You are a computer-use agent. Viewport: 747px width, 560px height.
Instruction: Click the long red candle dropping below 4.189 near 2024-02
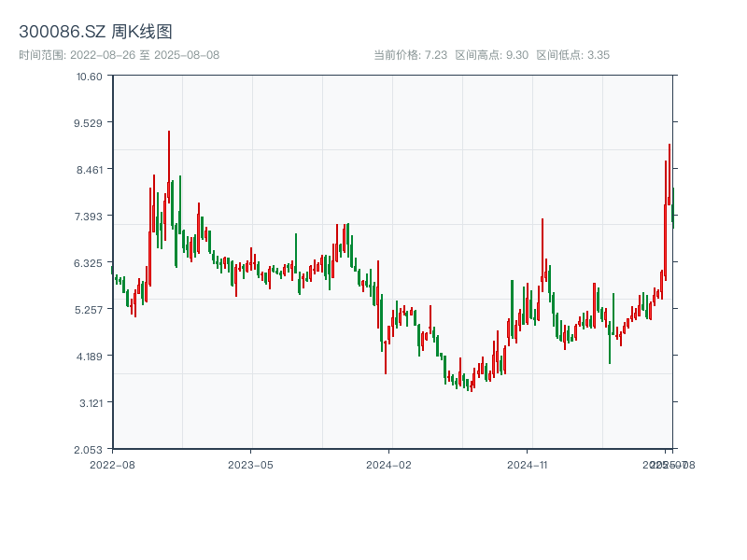[x=386, y=357]
